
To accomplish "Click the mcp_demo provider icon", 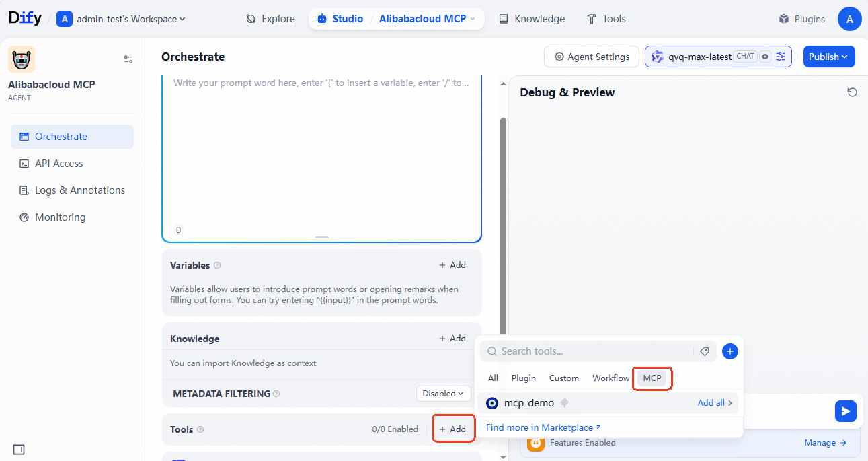I will click(x=492, y=403).
